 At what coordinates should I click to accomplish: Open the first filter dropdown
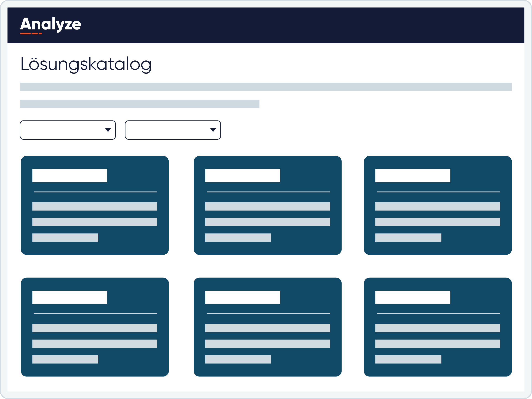pyautogui.click(x=68, y=130)
